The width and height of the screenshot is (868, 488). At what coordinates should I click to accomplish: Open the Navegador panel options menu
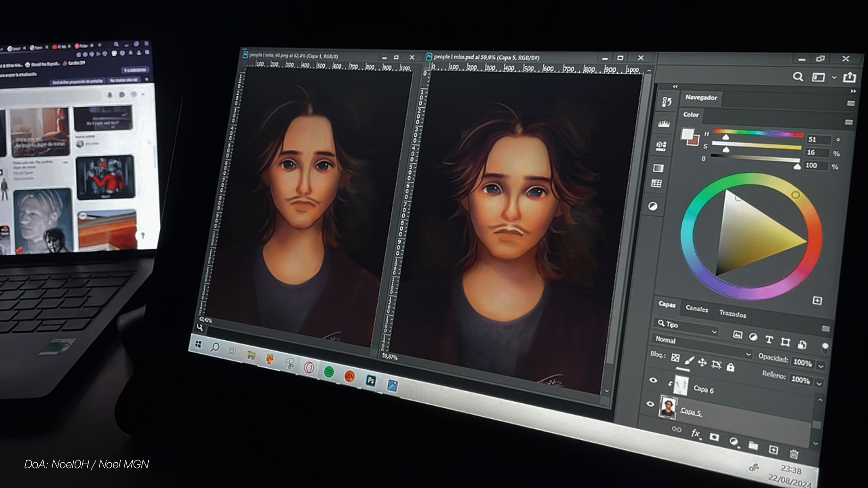coord(851,103)
